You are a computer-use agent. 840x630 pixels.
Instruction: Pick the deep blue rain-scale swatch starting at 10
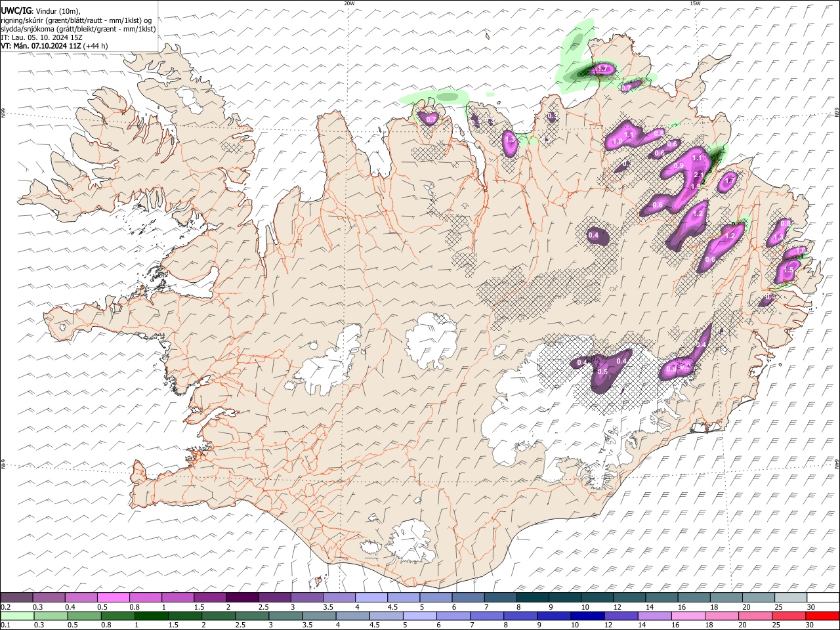(587, 616)
